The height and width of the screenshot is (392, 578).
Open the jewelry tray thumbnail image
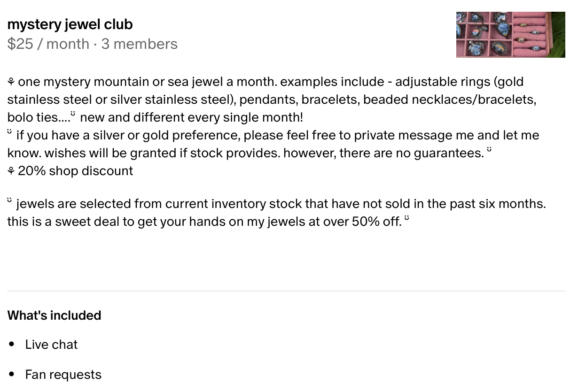[510, 35]
